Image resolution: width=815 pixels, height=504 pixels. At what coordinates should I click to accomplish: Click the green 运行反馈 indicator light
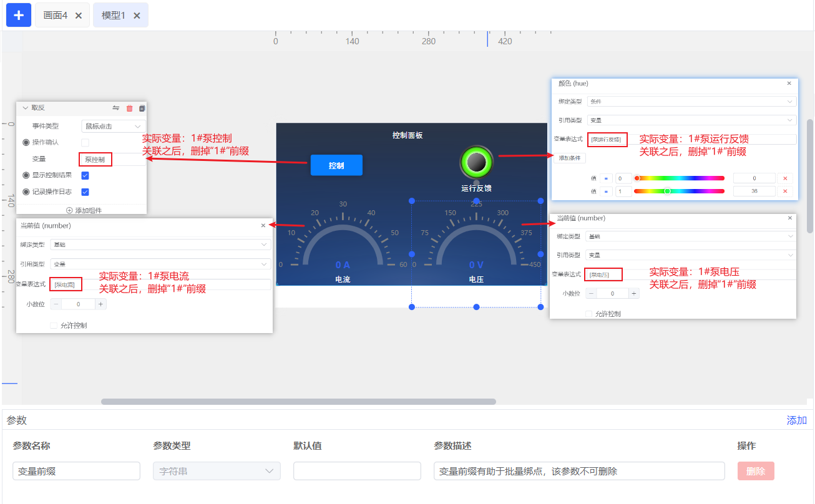pos(476,162)
